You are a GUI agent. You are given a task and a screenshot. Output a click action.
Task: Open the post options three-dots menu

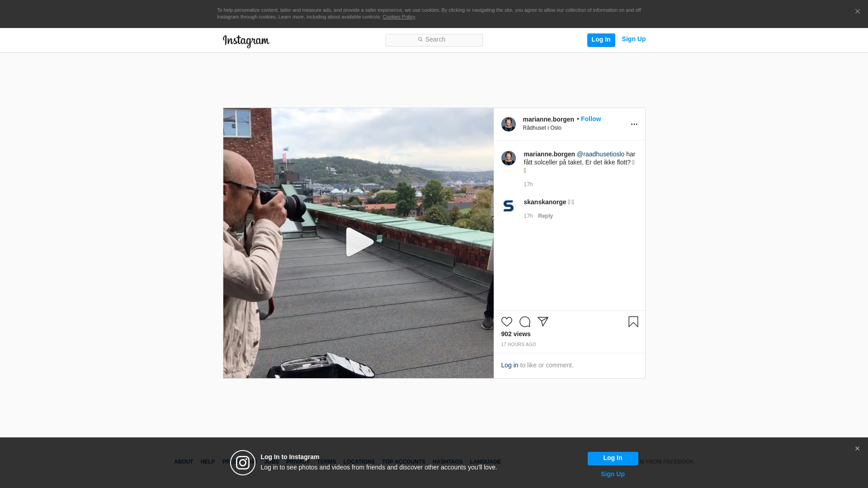pyautogui.click(x=634, y=124)
